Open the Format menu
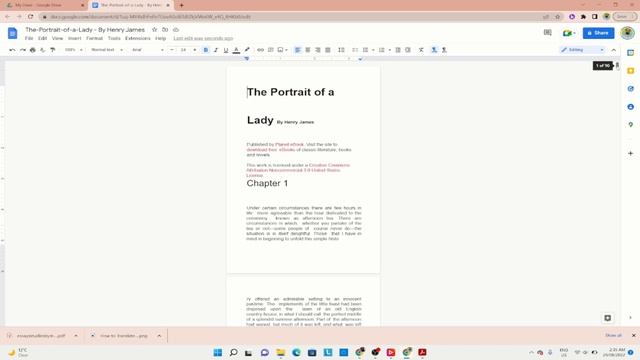The image size is (640, 360). pyautogui.click(x=94, y=38)
